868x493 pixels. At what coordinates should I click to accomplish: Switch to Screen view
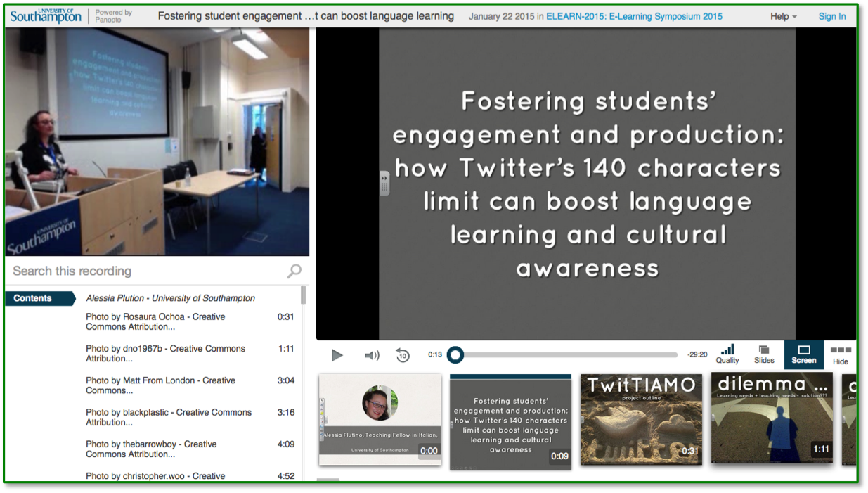pos(804,354)
